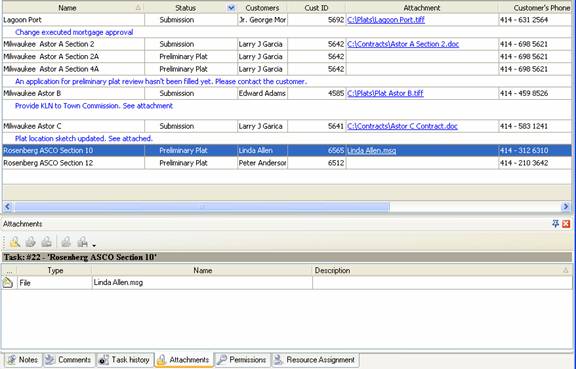Click the customer cell 'Linda Allen'

(x=262, y=150)
